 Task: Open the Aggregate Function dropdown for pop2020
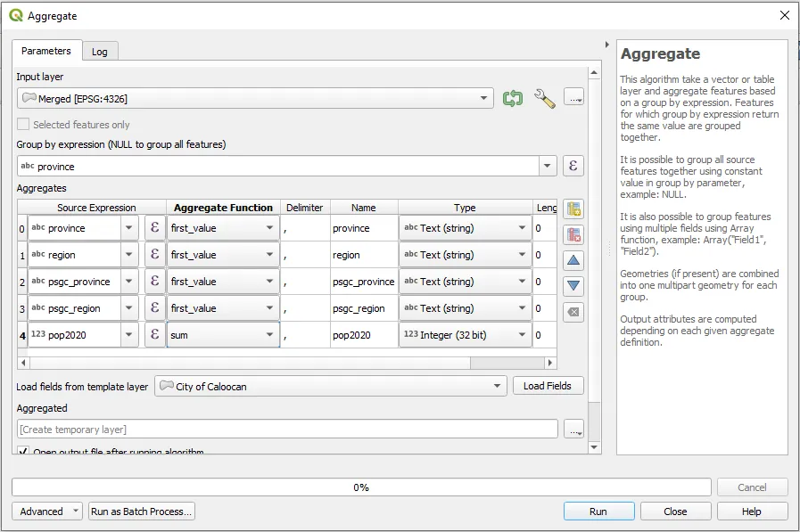(270, 336)
